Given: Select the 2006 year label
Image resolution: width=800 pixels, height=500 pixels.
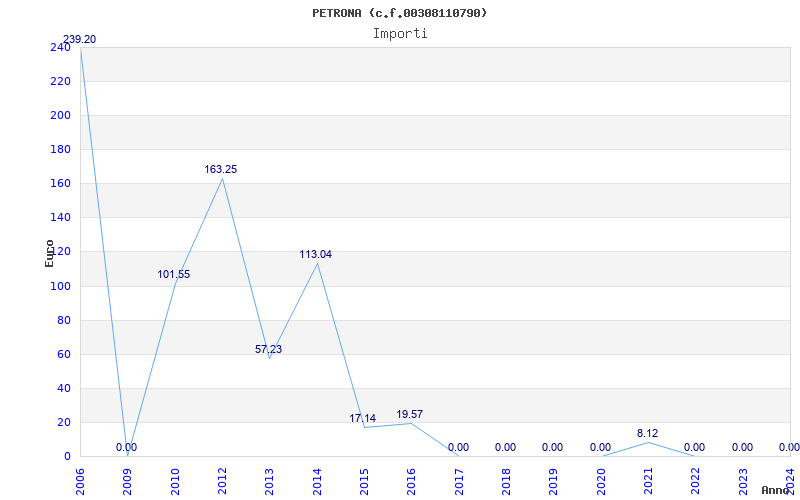Looking at the screenshot, I should pos(81,482).
